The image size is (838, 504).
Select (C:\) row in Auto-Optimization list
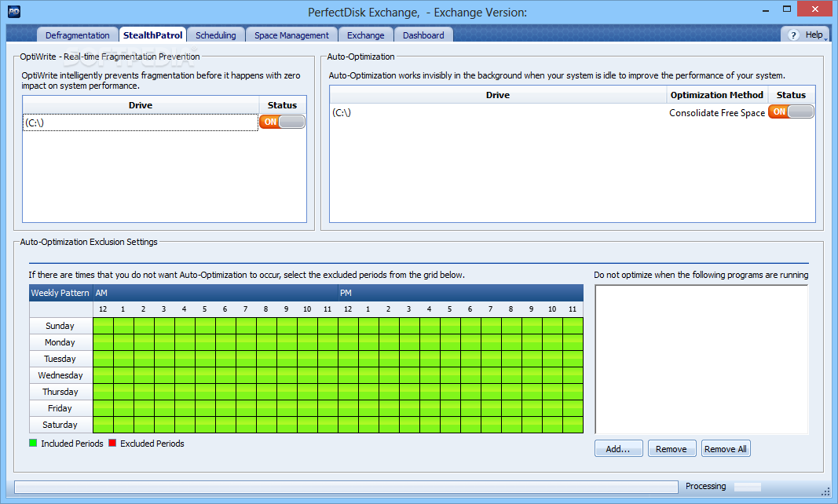(498, 113)
